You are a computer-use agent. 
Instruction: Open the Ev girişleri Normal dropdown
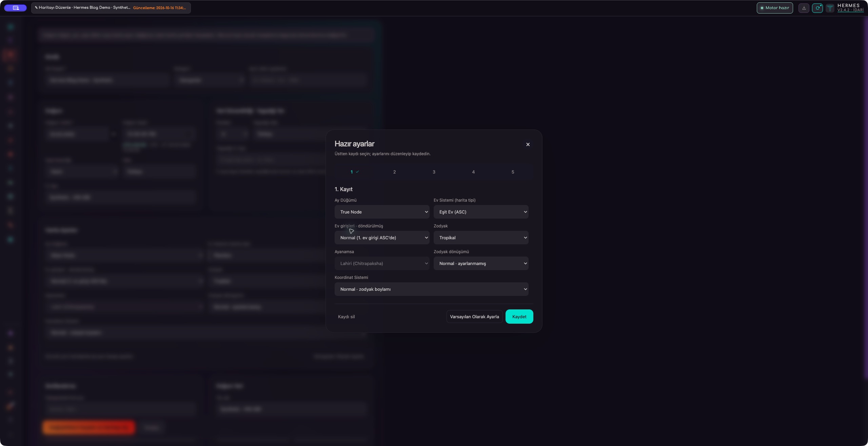(382, 238)
